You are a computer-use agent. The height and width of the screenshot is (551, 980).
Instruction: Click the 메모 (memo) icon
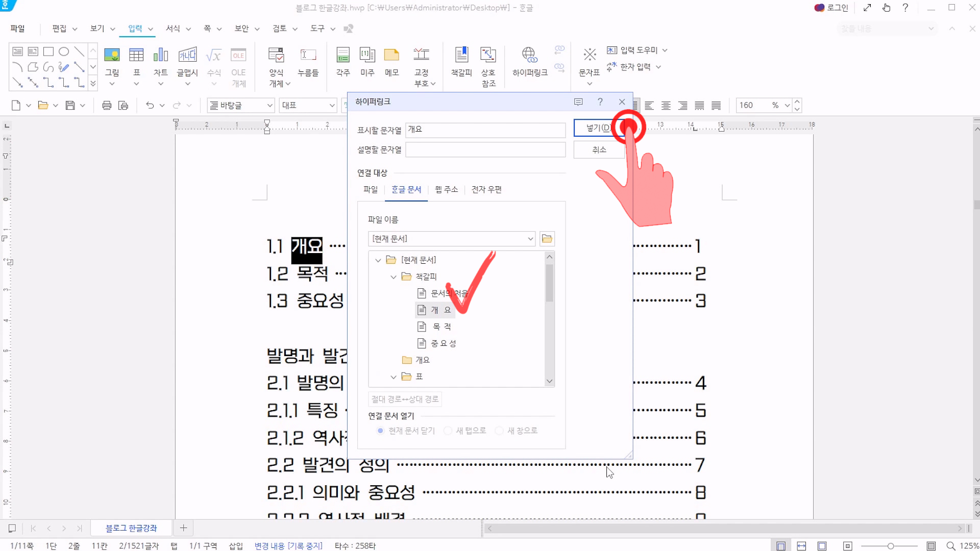pyautogui.click(x=391, y=55)
